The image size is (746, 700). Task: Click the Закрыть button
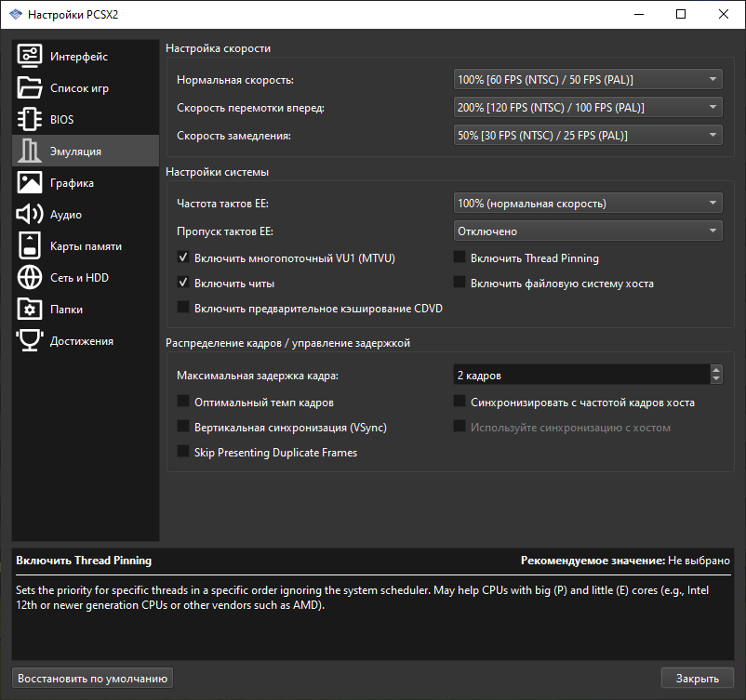(x=698, y=678)
